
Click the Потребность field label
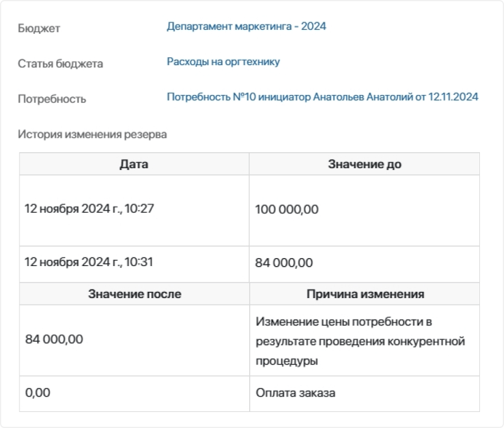(52, 99)
